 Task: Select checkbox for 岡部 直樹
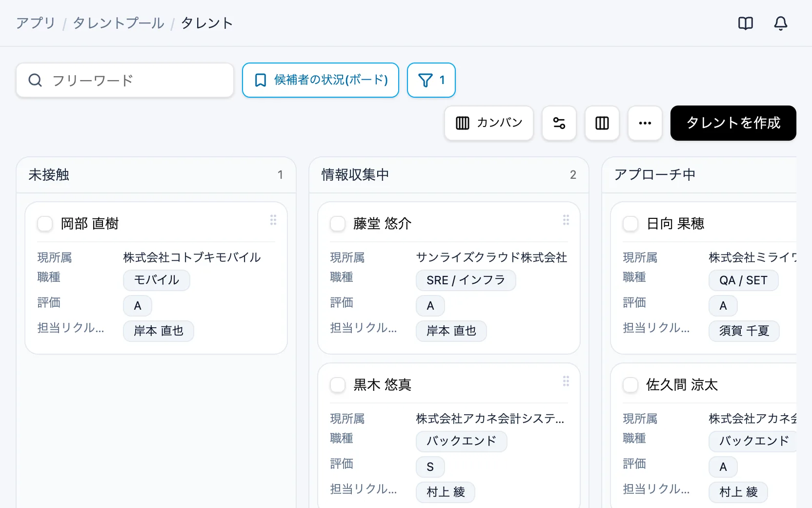[x=45, y=224]
